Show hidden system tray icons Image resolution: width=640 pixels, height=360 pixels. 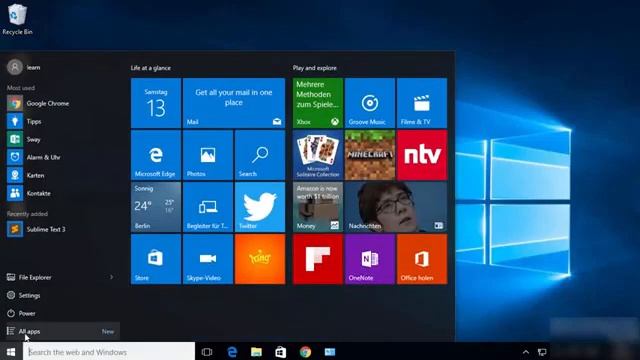coord(526,352)
